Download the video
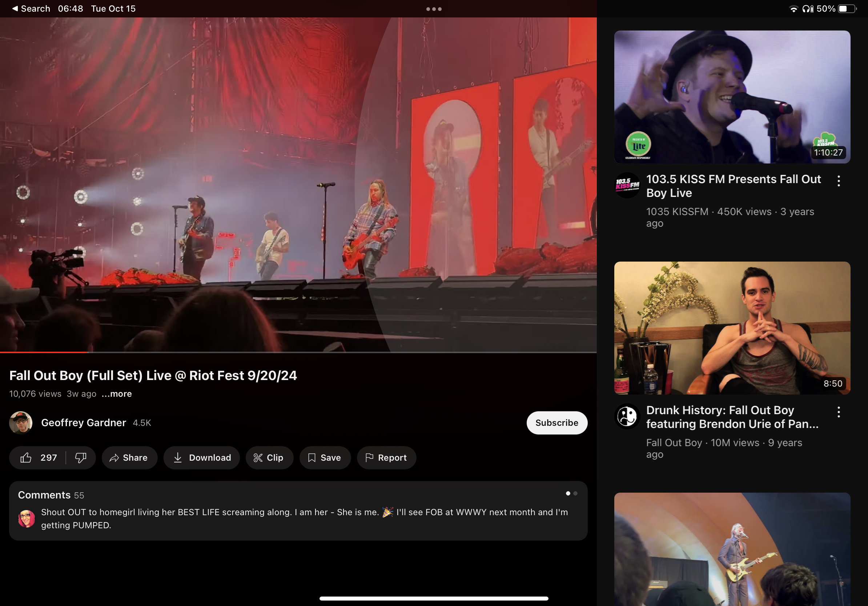Screen dimensions: 868x606 [x=201, y=457]
